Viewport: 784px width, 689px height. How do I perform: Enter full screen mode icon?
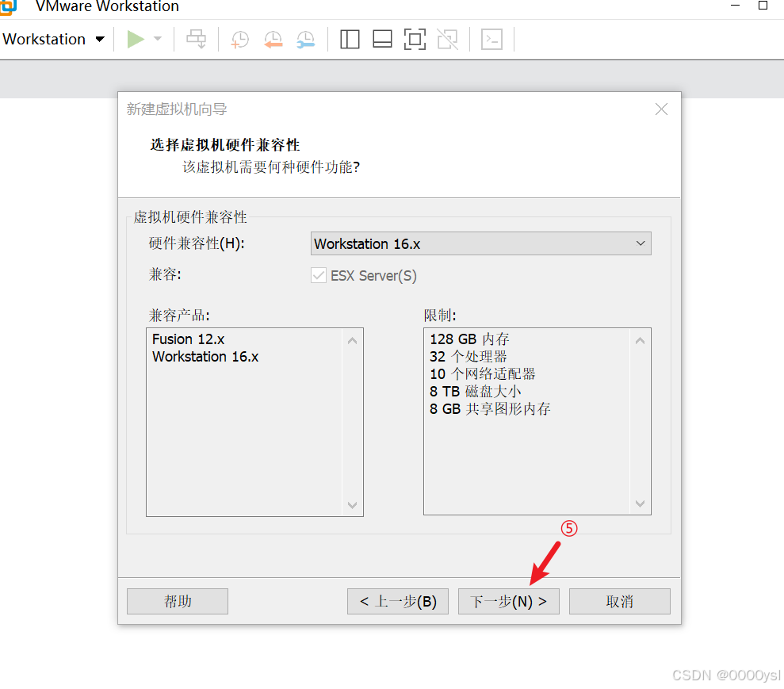tap(415, 39)
